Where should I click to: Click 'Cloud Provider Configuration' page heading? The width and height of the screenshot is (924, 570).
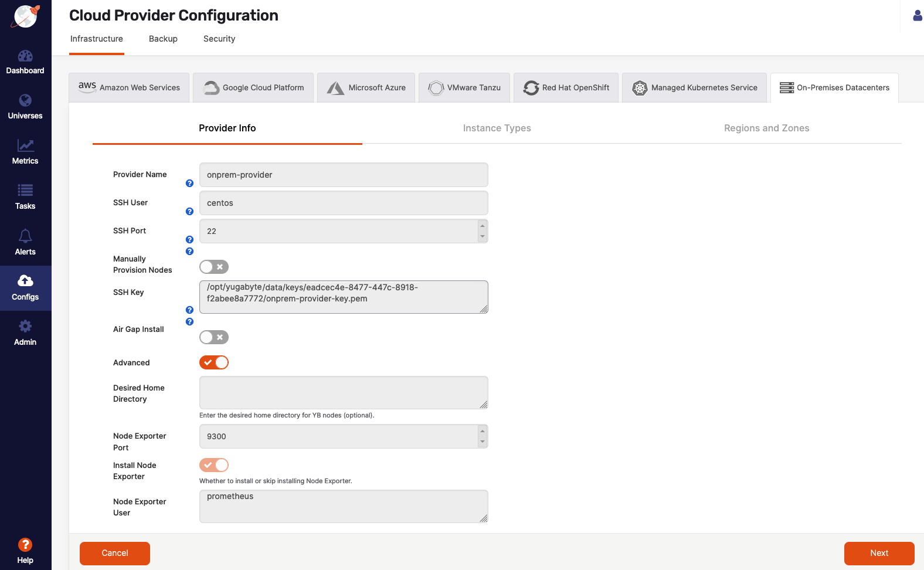coord(174,15)
